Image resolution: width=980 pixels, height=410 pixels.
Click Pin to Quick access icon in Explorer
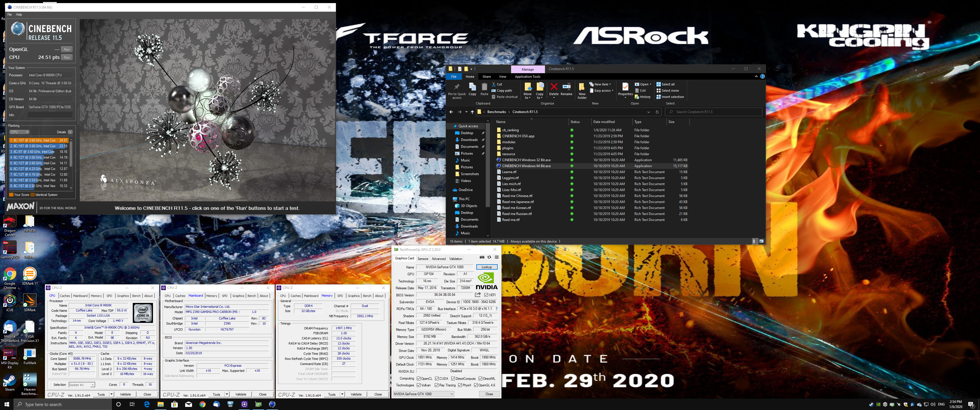(456, 87)
